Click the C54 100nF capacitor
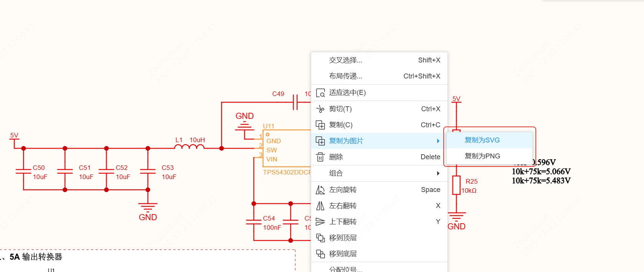 coord(254,222)
